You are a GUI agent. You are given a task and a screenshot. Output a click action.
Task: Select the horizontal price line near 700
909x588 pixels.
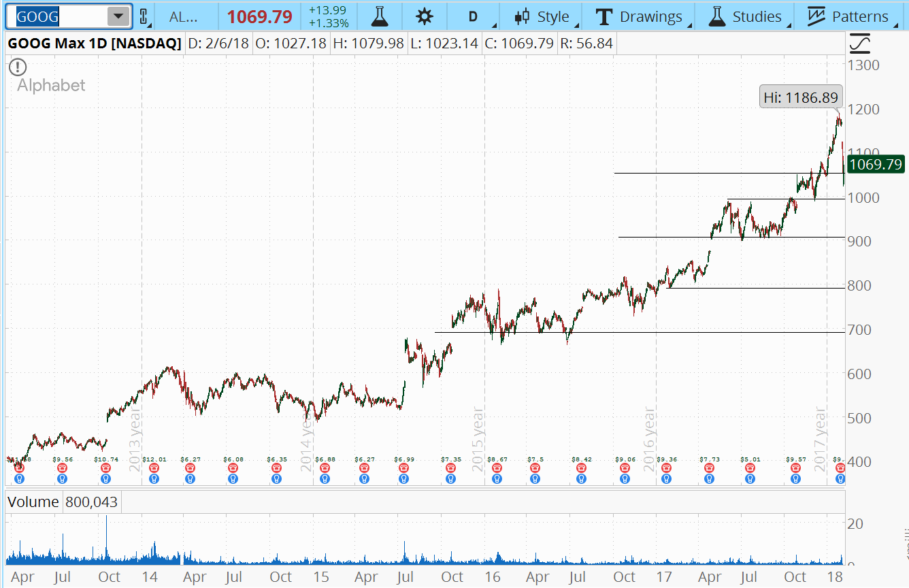pyautogui.click(x=640, y=332)
